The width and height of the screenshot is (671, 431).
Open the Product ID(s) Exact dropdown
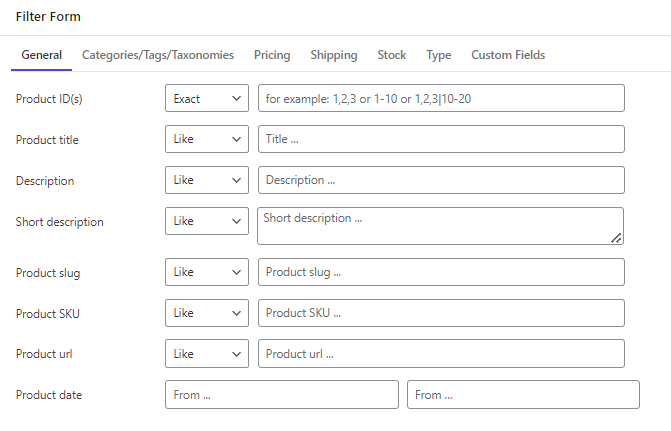tap(207, 98)
